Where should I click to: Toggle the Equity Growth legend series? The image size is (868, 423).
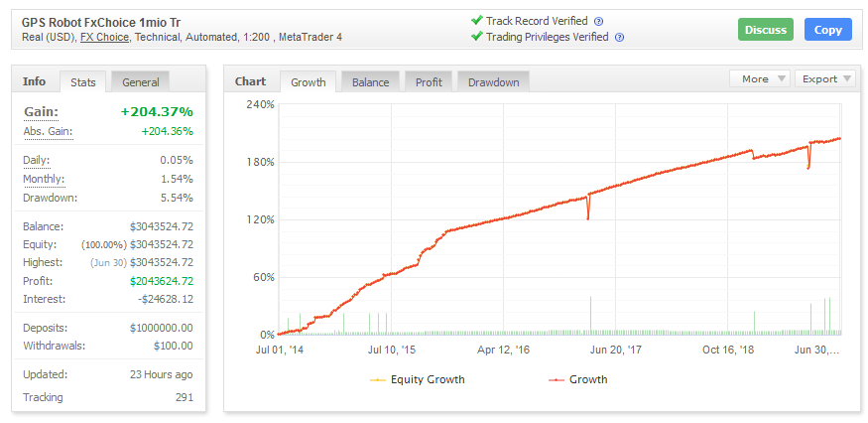418,379
